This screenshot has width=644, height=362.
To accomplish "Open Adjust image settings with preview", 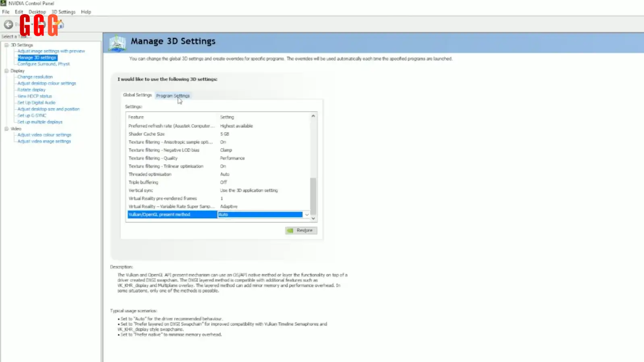I will (x=51, y=51).
